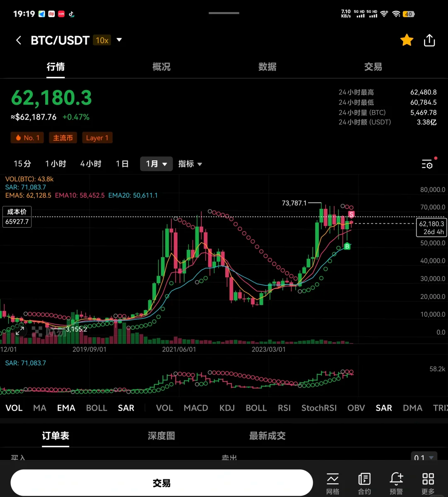This screenshot has width=448, height=497.
Task: Toggle sub-chart DMA indicator
Action: click(413, 408)
